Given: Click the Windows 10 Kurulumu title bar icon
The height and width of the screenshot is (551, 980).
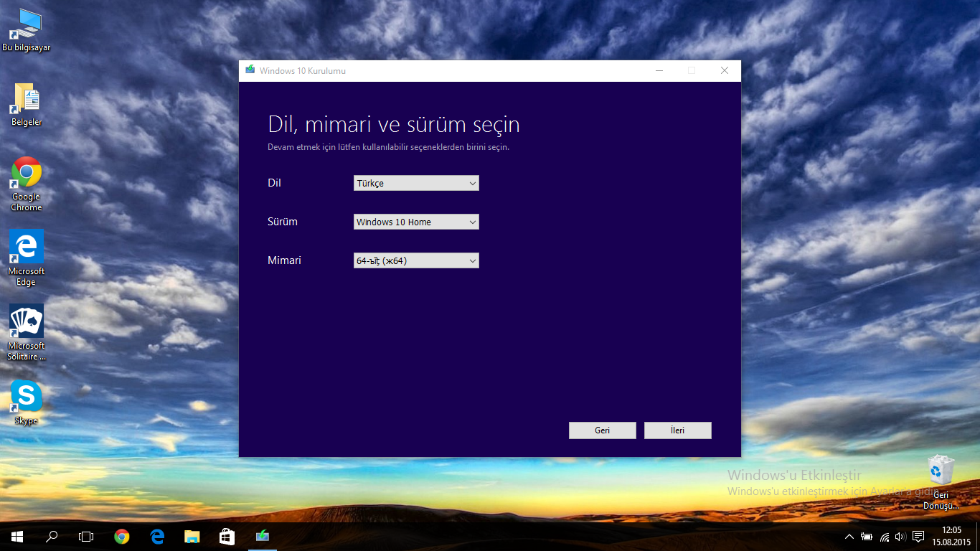Looking at the screenshot, I should click(250, 70).
